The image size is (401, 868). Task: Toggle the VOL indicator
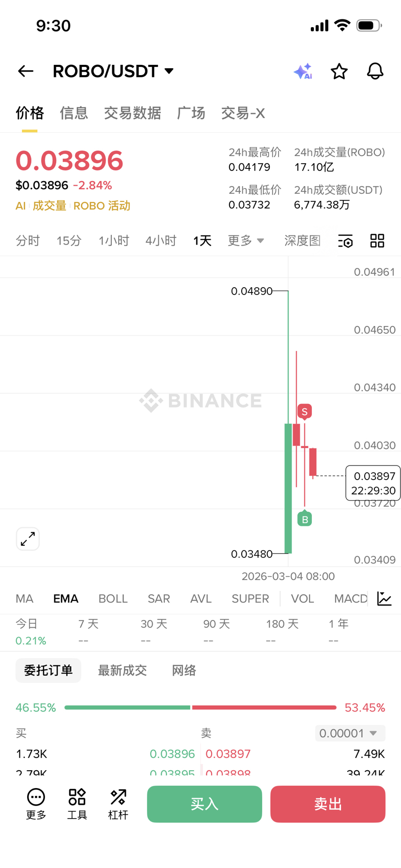click(x=302, y=599)
